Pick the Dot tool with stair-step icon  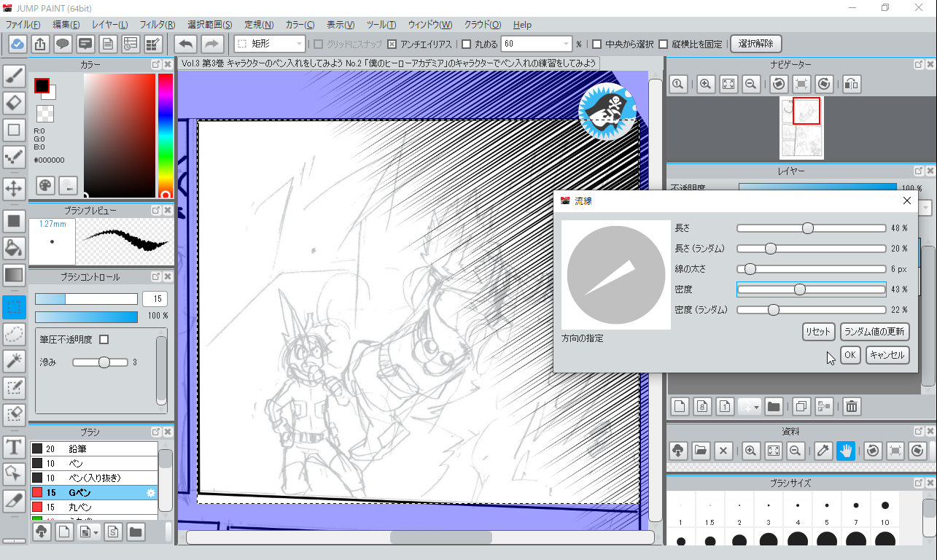tap(14, 157)
